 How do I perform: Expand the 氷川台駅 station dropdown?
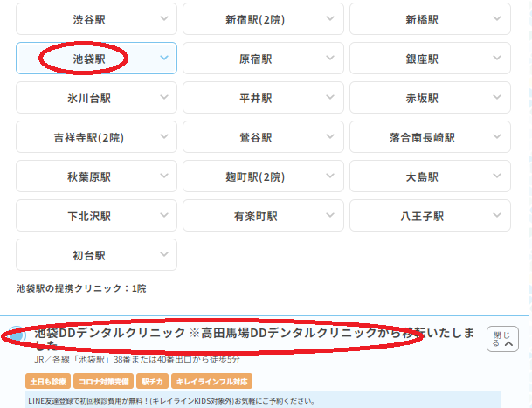click(x=96, y=98)
